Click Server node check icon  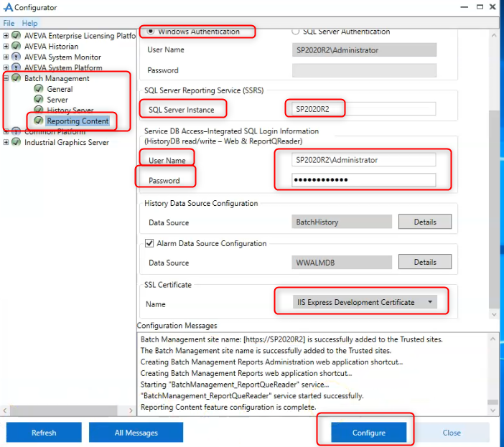[39, 99]
